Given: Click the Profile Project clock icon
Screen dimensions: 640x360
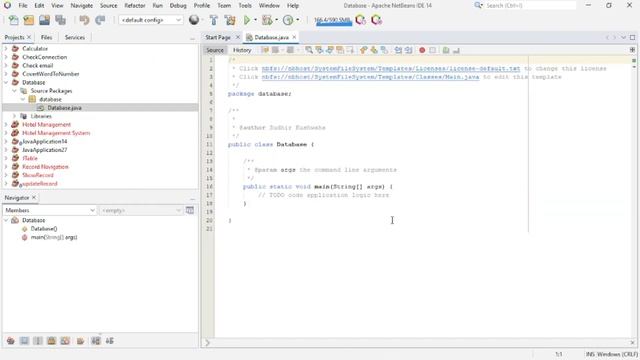Looking at the screenshot, I should [288, 20].
